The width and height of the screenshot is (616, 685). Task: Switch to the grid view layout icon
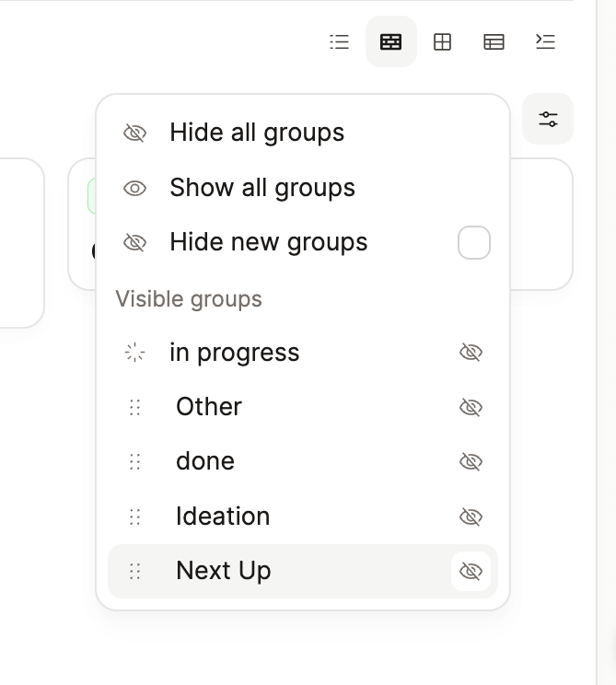(443, 41)
